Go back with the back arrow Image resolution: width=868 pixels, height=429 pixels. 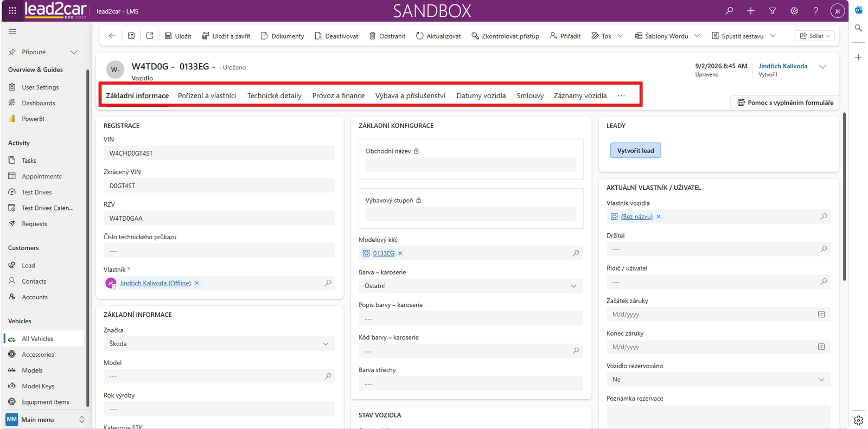(112, 36)
